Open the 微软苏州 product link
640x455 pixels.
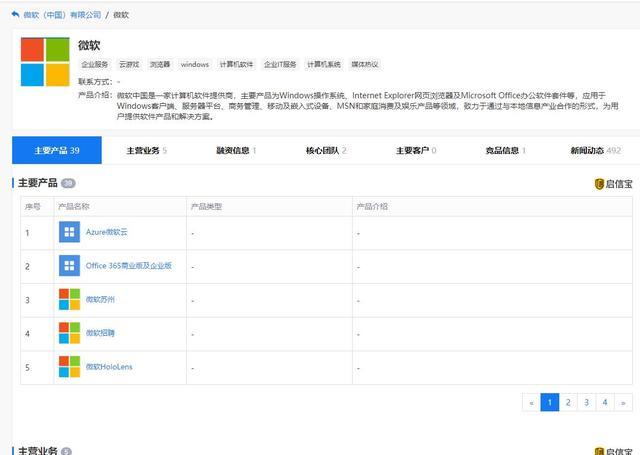click(100, 300)
